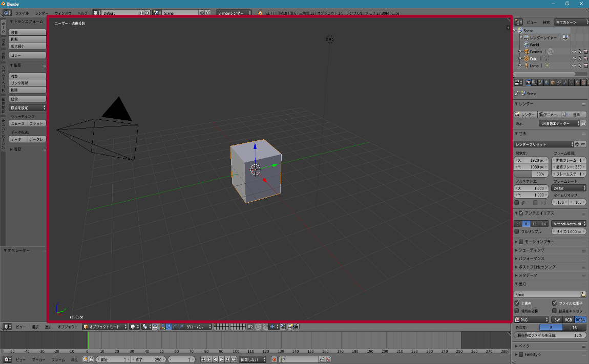589x364 pixels.
Task: Open the オブジェクトモード mode dropdown
Action: click(105, 327)
